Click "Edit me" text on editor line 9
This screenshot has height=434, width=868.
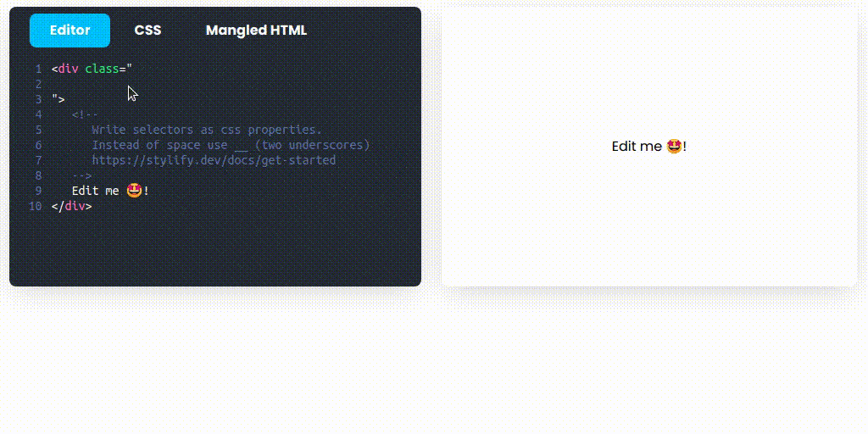95,191
